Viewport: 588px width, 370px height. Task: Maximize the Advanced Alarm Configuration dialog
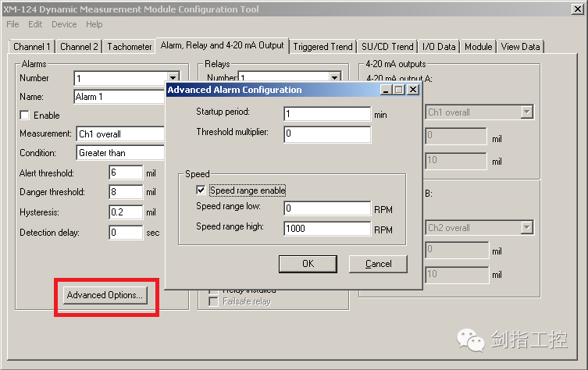pyautogui.click(x=399, y=90)
